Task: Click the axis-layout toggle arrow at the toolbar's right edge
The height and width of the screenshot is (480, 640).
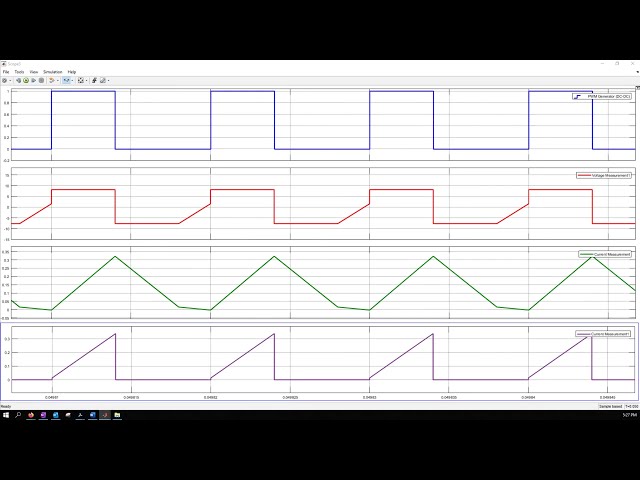Action: [638, 87]
